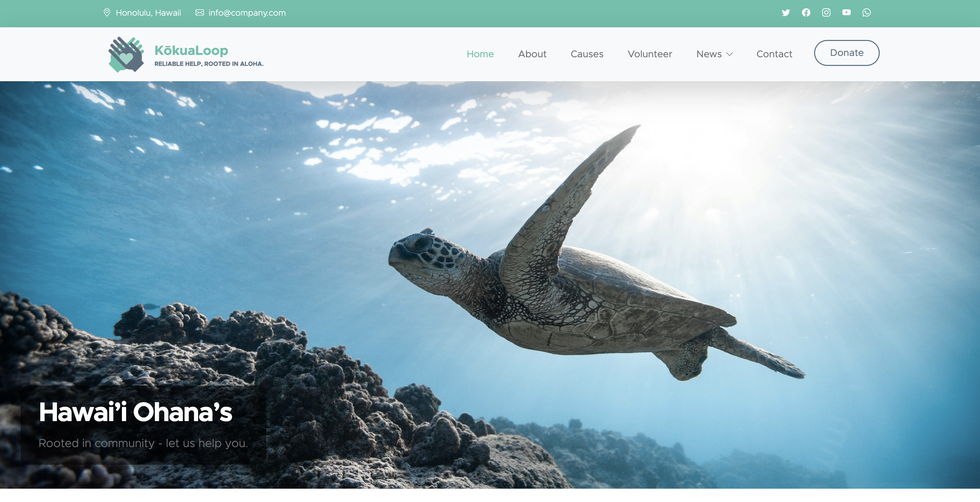Open the Facebook social link
The height and width of the screenshot is (502, 980).
[x=806, y=13]
